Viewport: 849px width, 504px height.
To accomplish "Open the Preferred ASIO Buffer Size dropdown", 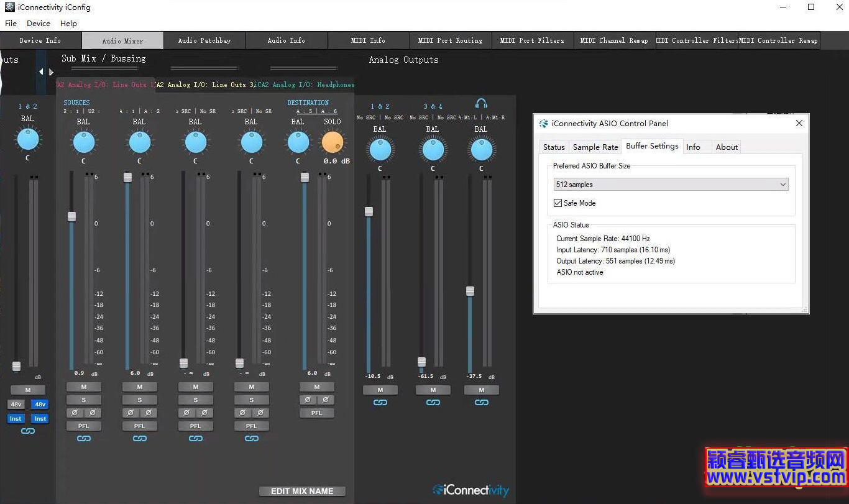I will [671, 185].
